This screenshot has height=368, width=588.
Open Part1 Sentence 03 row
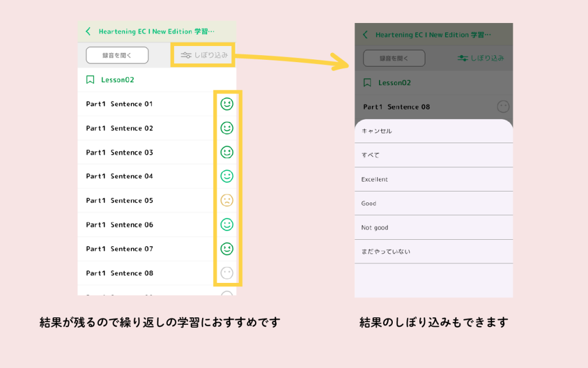tap(157, 152)
